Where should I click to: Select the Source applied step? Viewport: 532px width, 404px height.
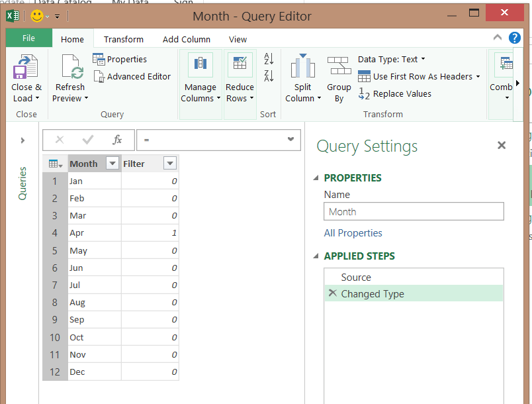pos(356,277)
